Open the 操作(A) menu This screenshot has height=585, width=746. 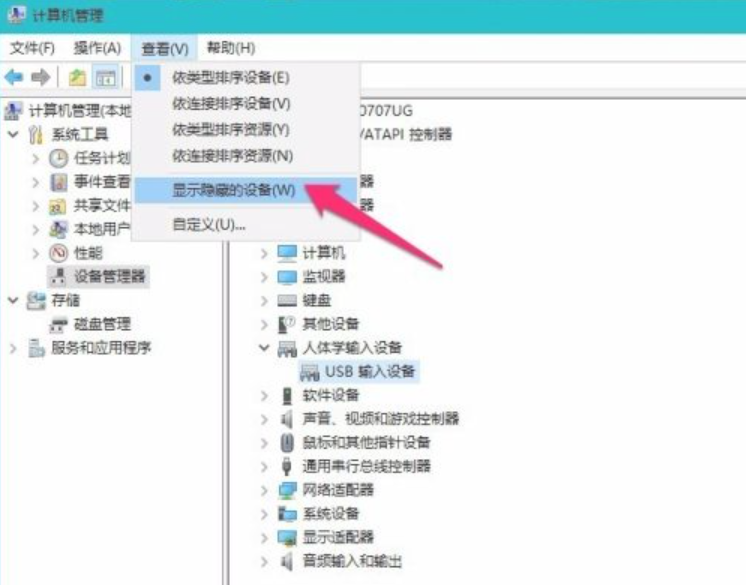[x=97, y=48]
